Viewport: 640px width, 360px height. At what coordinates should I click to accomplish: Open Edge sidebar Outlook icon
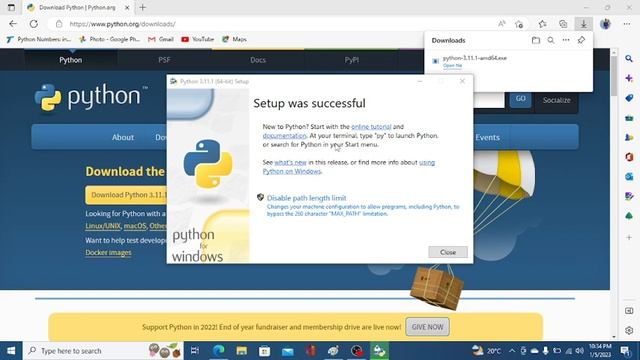(x=629, y=176)
